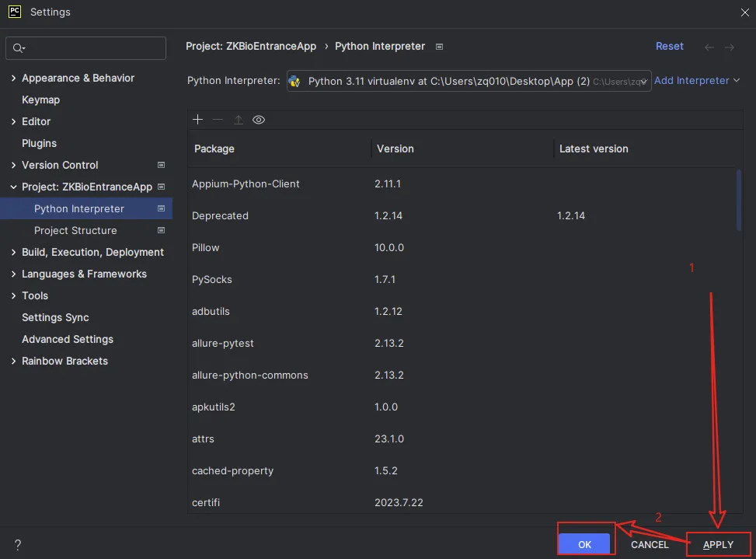Screen dimensions: 756x559
Task: Click the minus icon to uninstall package
Action: click(x=218, y=120)
